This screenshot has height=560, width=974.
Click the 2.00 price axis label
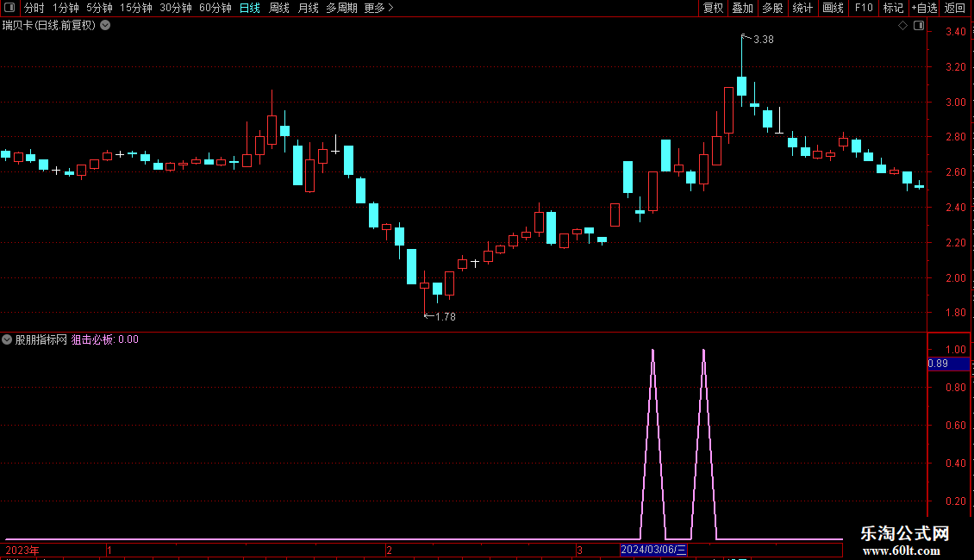tap(955, 278)
